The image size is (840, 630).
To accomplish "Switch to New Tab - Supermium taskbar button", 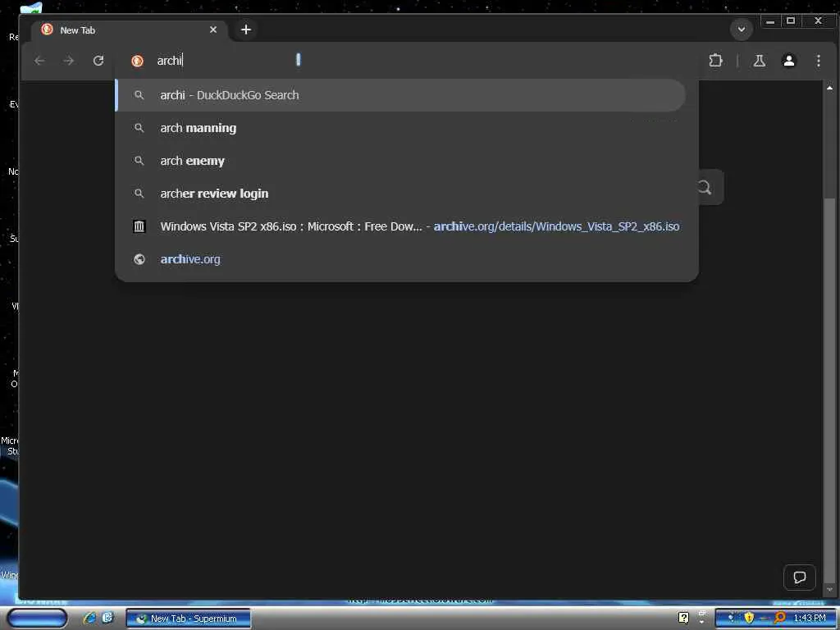I will [189, 619].
